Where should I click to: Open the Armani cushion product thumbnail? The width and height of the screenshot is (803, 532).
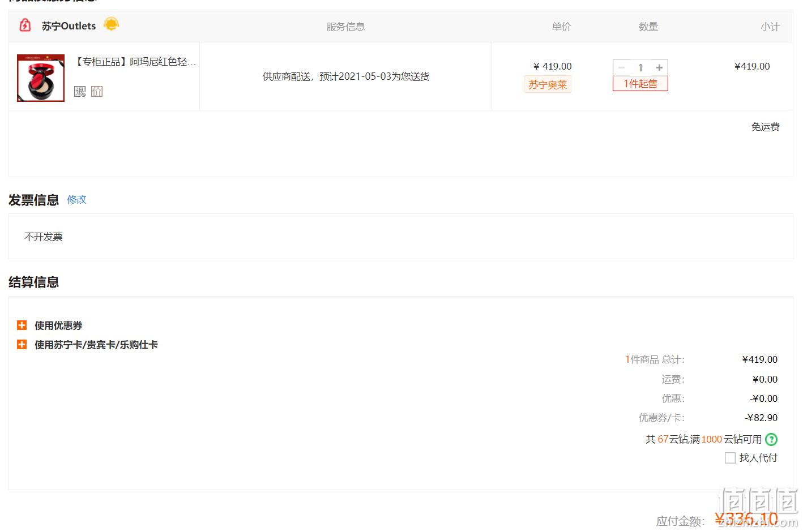(x=41, y=78)
